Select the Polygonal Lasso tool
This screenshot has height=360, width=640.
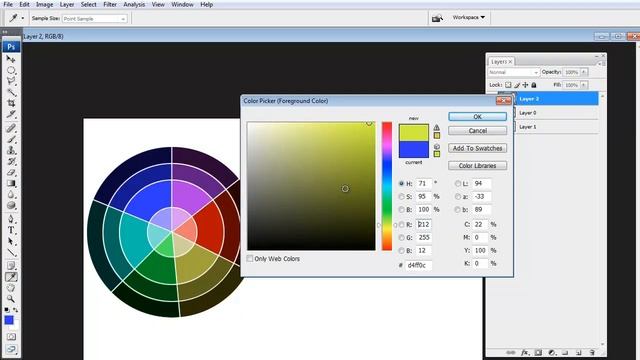(11, 81)
